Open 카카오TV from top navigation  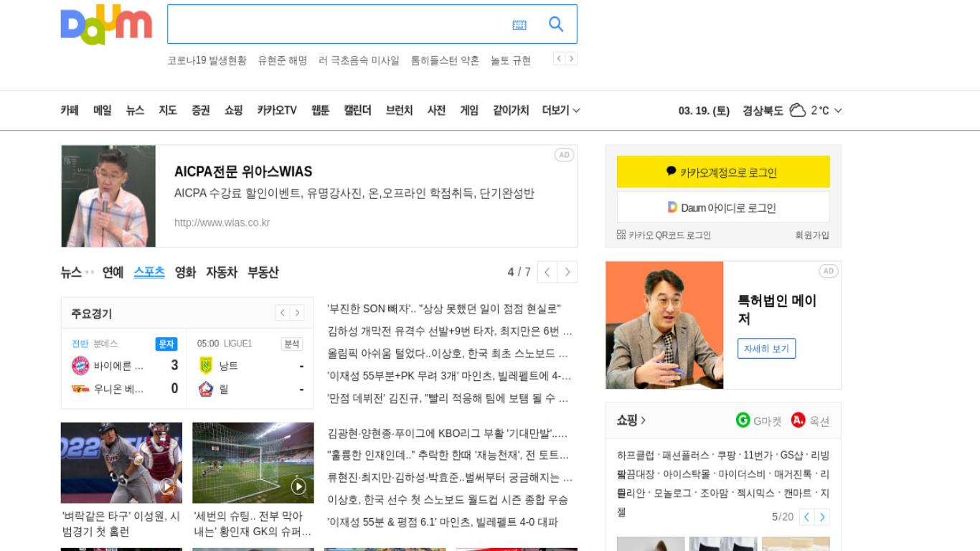(x=277, y=110)
